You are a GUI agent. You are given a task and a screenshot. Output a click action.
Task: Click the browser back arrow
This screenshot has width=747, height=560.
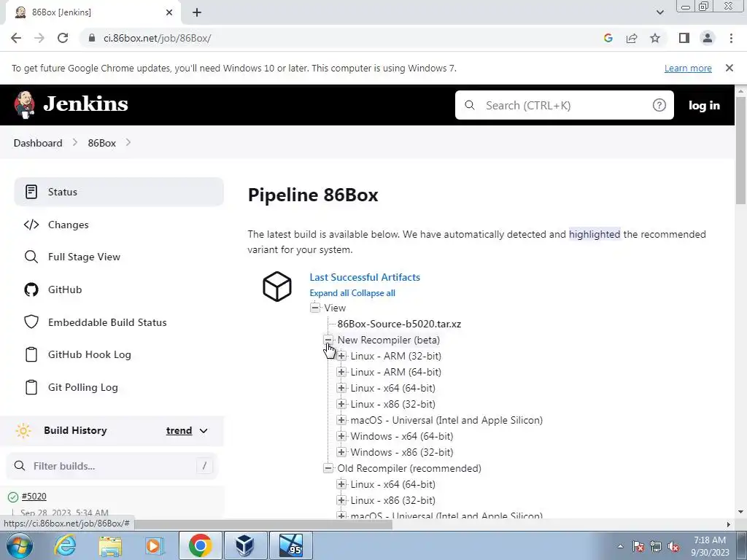16,38
